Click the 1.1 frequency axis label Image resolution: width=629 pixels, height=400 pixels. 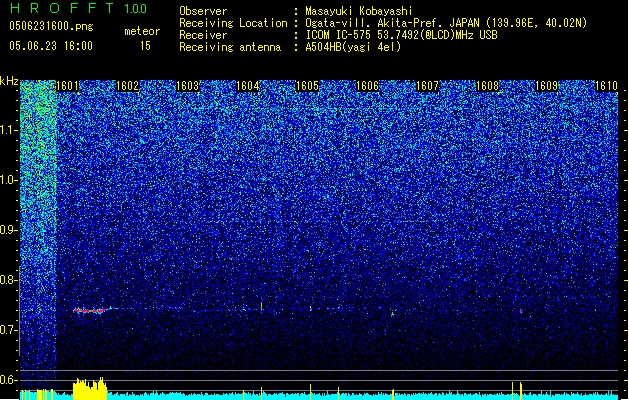[x=9, y=130]
